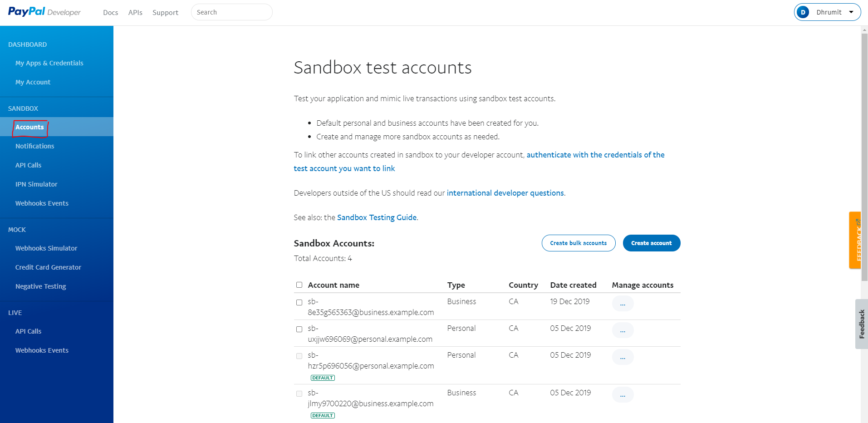
Task: Open the Sandbox Testing Guide link
Action: click(x=377, y=217)
